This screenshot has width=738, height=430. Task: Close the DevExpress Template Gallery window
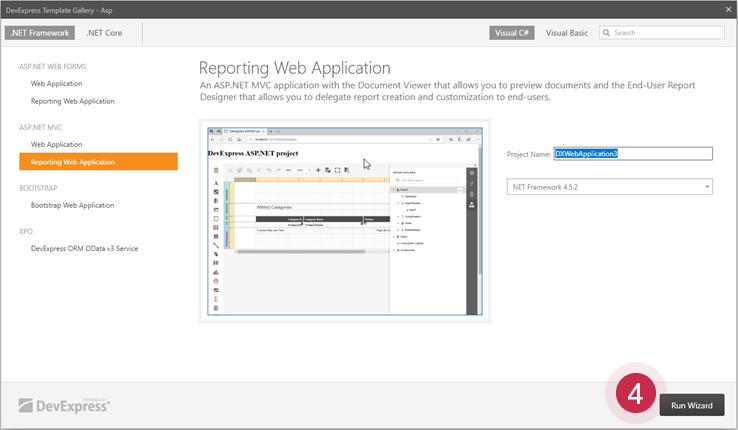(728, 9)
